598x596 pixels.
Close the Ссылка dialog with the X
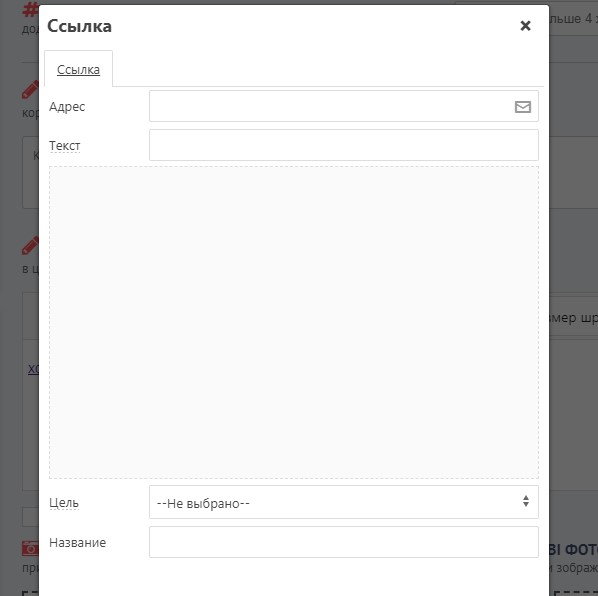(x=525, y=26)
